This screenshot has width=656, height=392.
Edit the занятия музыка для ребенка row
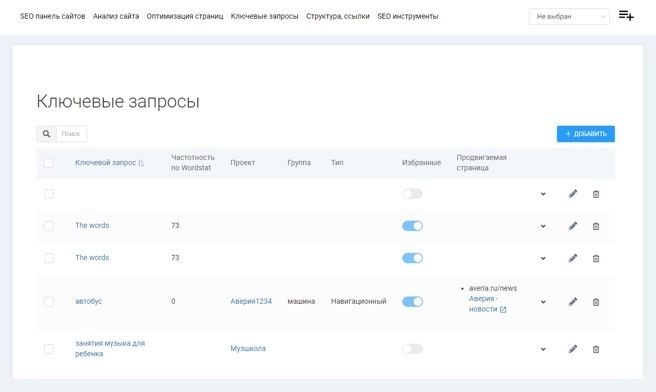pos(573,349)
